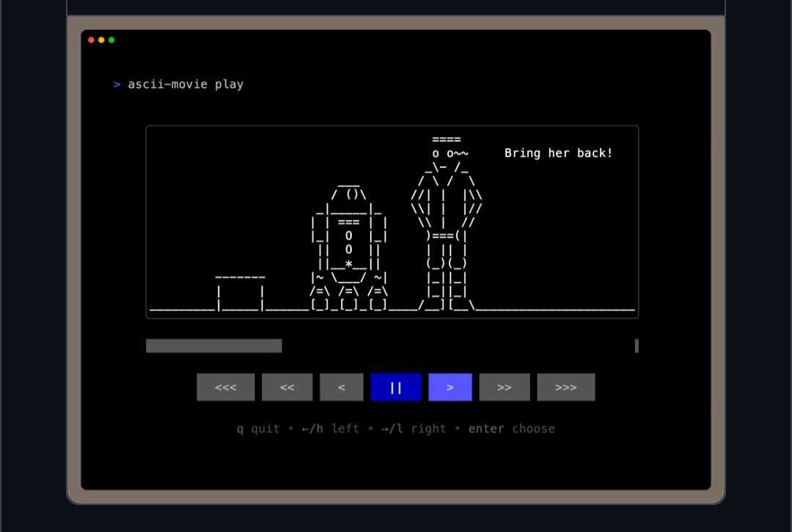Click the yellow minimize dot of terminal window
The image size is (792, 532).
(x=101, y=40)
